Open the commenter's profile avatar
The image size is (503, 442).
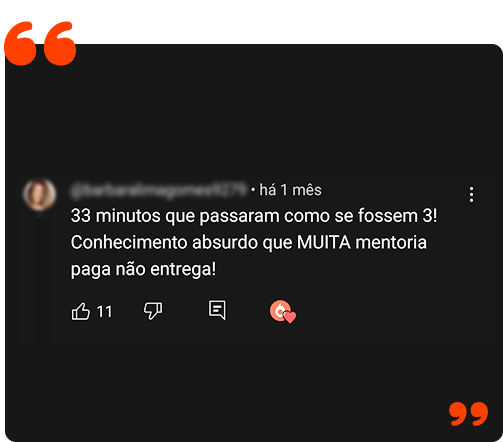point(39,195)
